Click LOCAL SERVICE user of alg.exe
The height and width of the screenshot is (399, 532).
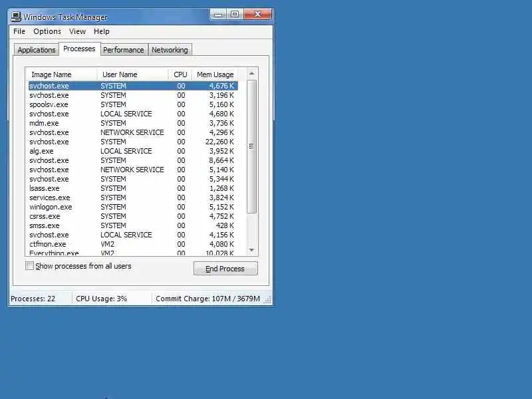pos(126,151)
